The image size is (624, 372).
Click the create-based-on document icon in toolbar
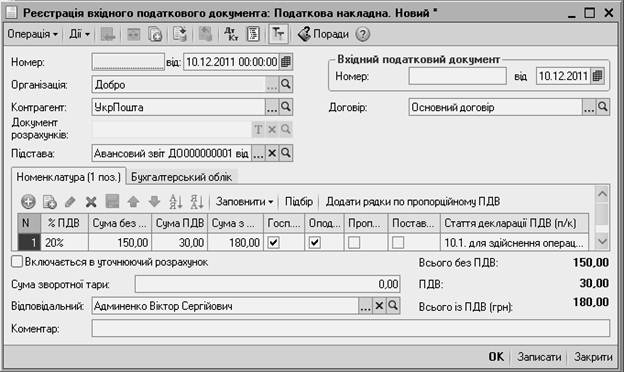179,34
